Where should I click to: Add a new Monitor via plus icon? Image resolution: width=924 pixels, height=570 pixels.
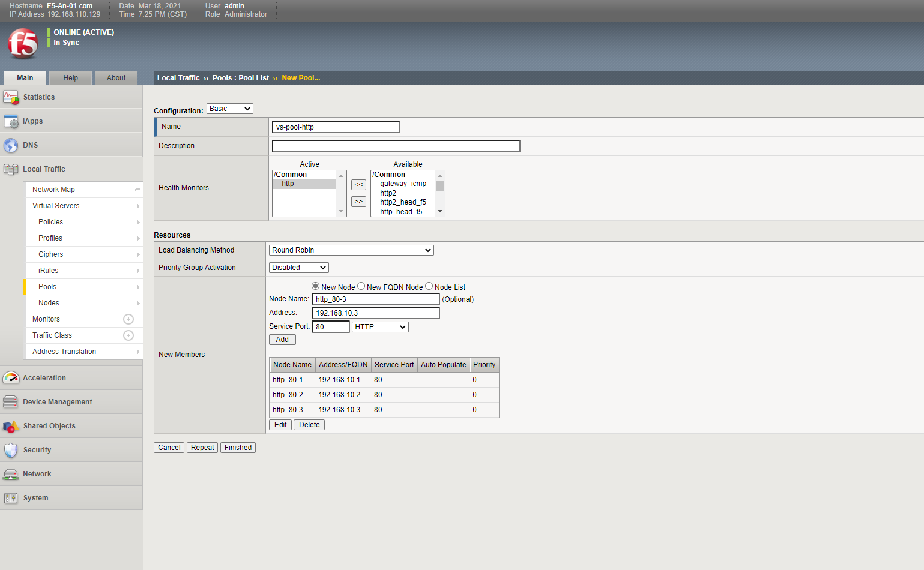point(128,319)
